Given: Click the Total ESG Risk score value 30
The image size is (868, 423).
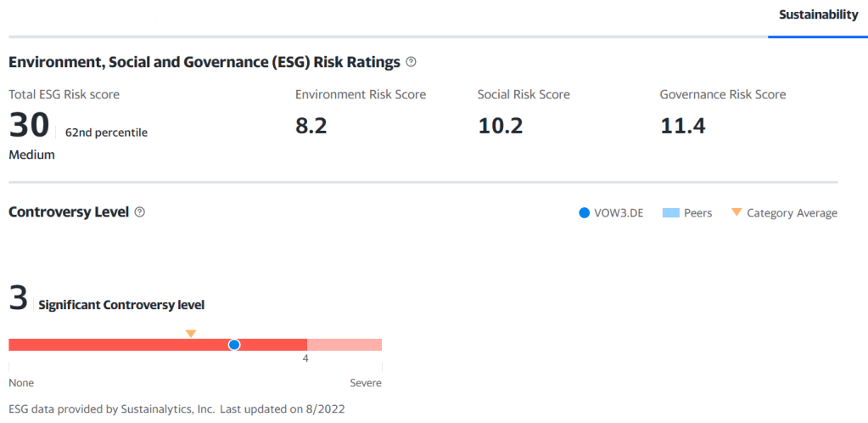Looking at the screenshot, I should 30,126.
